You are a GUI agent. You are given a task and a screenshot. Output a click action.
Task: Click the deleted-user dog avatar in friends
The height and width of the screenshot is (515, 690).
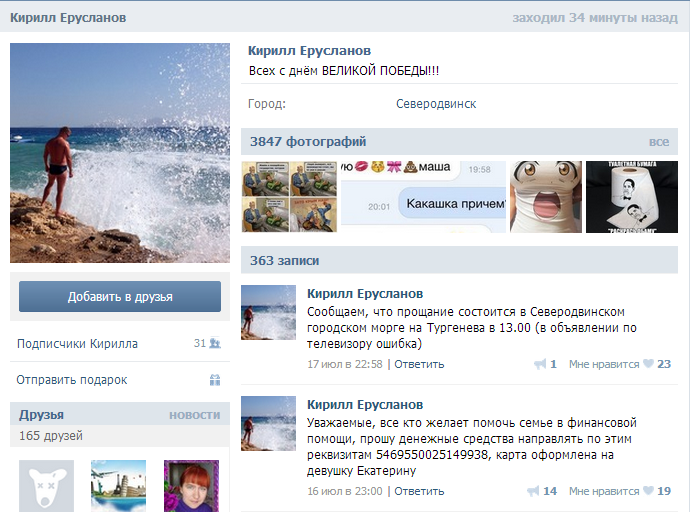tap(46, 486)
